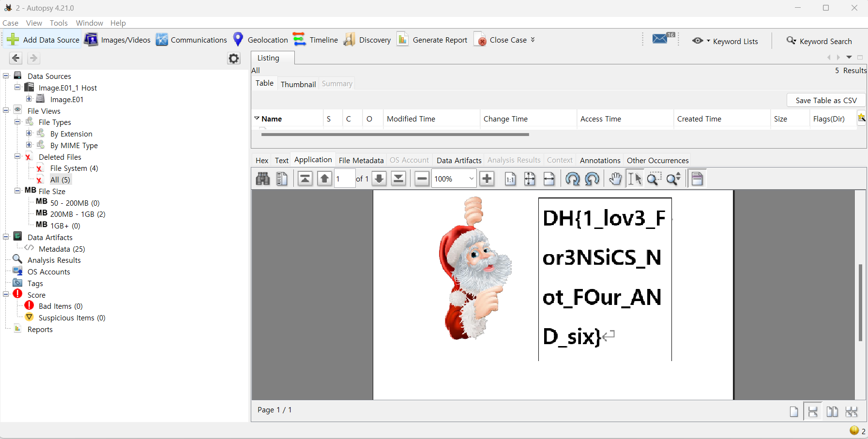
Task: Click the listing table horizontal scrollbar
Action: pos(395,135)
